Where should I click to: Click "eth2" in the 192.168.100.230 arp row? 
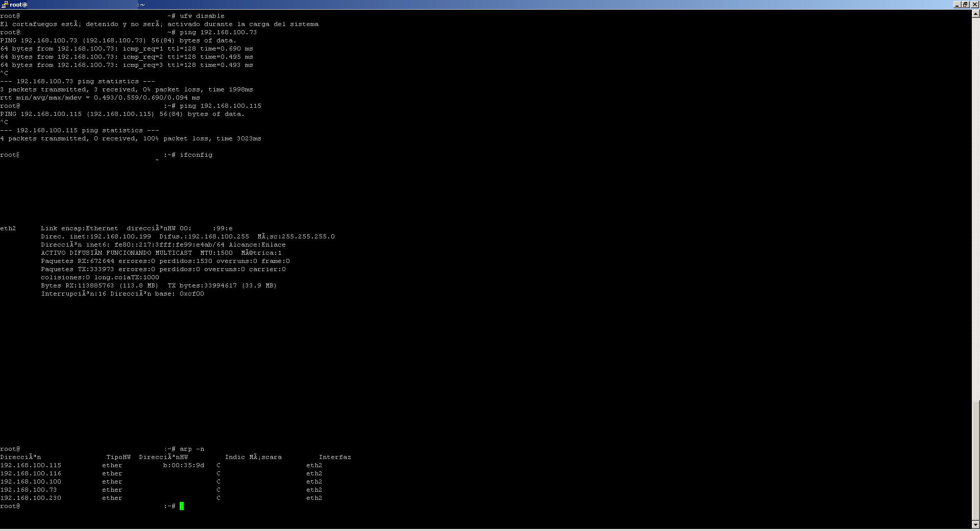(x=314, y=498)
